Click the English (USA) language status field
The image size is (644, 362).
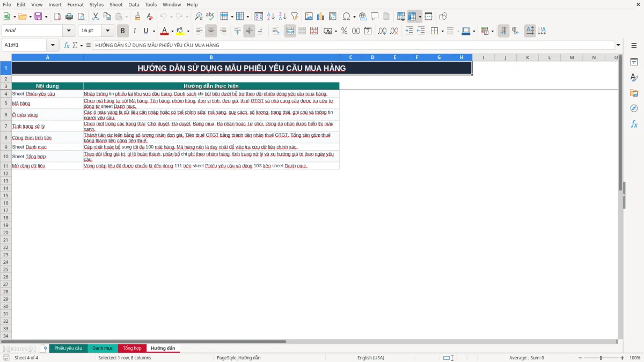[x=371, y=358]
